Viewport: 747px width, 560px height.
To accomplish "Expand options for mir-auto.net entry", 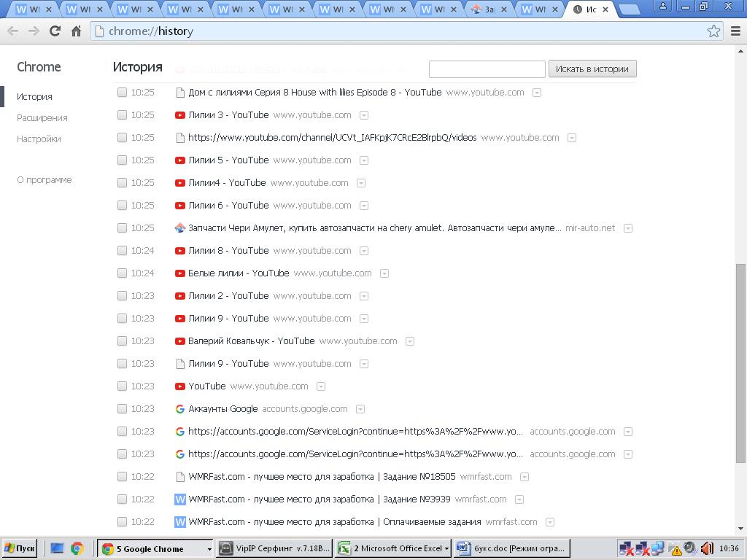I will point(628,228).
